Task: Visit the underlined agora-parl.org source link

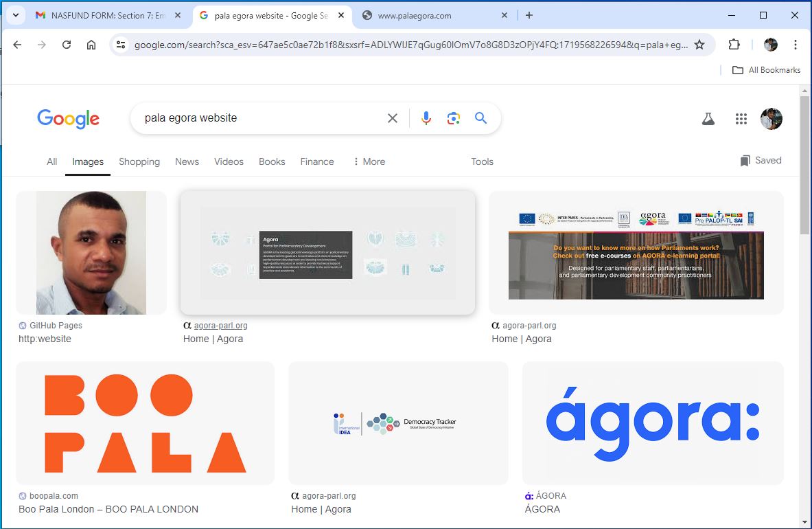Action: 220,326
